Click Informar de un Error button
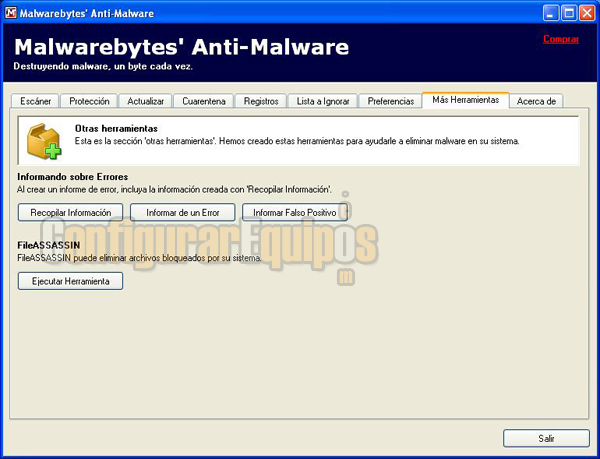 point(183,212)
